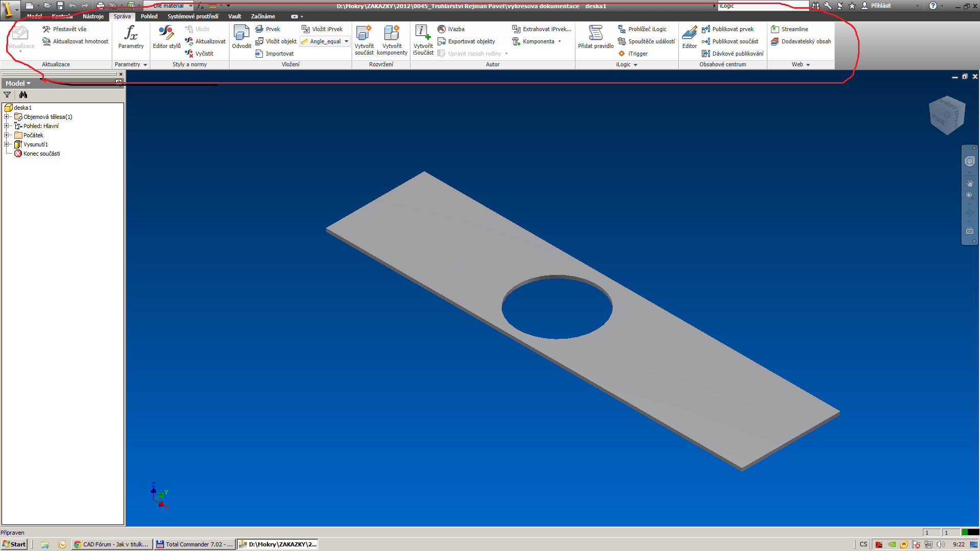This screenshot has height=551, width=980.
Task: Switch to the Nástroje tab
Action: [x=93, y=16]
